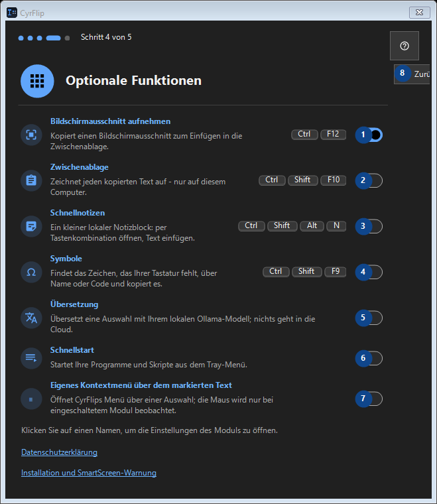Viewport: 437px width, 504px height.
Task: Open Installation und SmartScreen-Warnung link
Action: pos(89,473)
